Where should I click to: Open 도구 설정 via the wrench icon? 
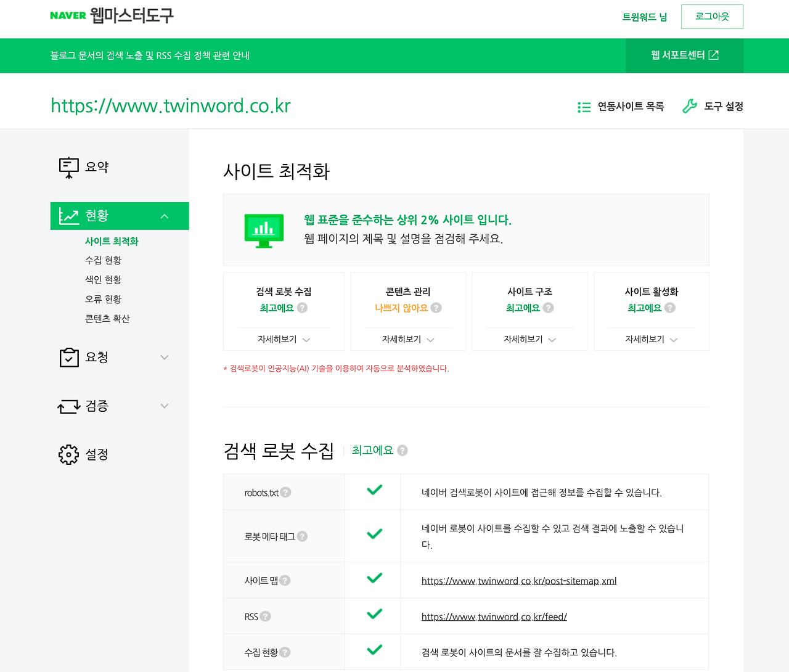click(x=689, y=106)
